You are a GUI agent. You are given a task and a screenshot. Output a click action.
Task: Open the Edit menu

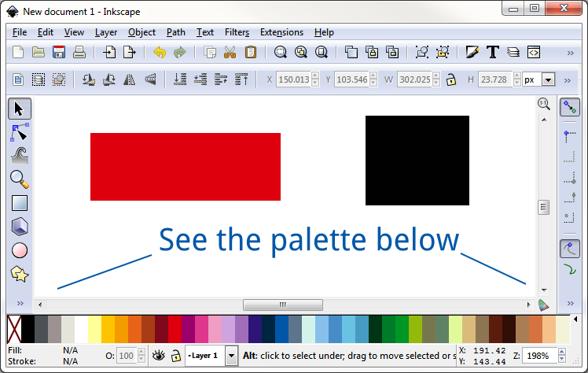46,32
